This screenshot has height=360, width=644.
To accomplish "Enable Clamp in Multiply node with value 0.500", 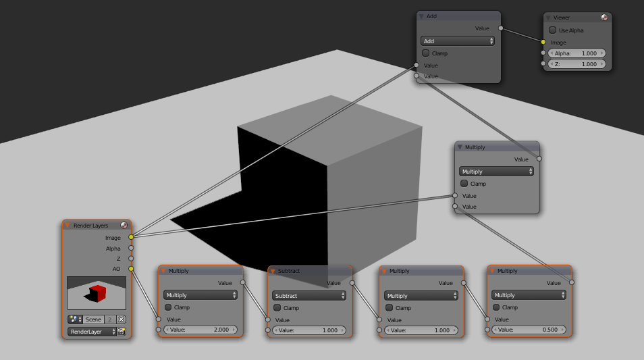I will 496,307.
